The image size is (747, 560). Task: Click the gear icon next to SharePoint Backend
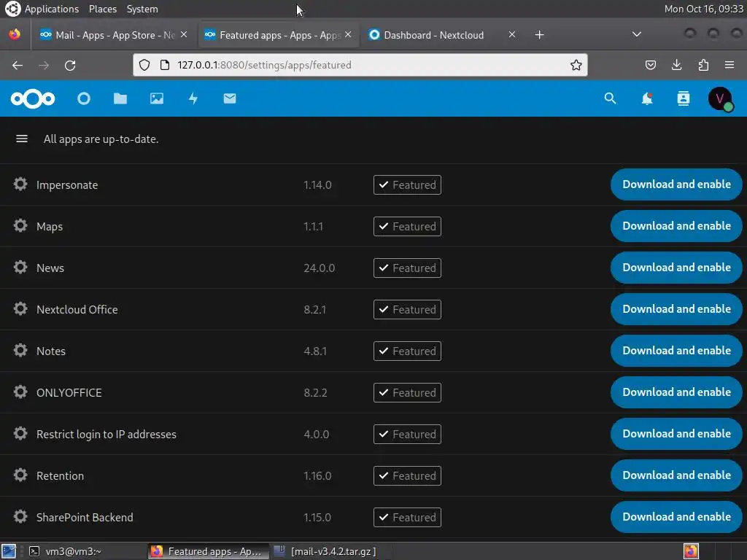(20, 517)
